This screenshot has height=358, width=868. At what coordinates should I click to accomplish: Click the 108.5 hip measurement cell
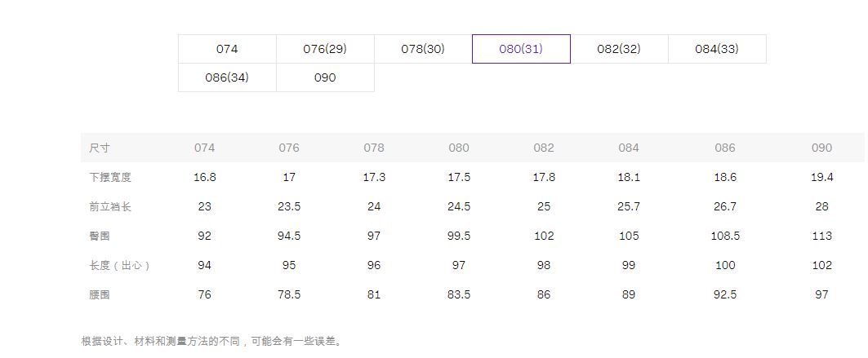click(x=725, y=236)
